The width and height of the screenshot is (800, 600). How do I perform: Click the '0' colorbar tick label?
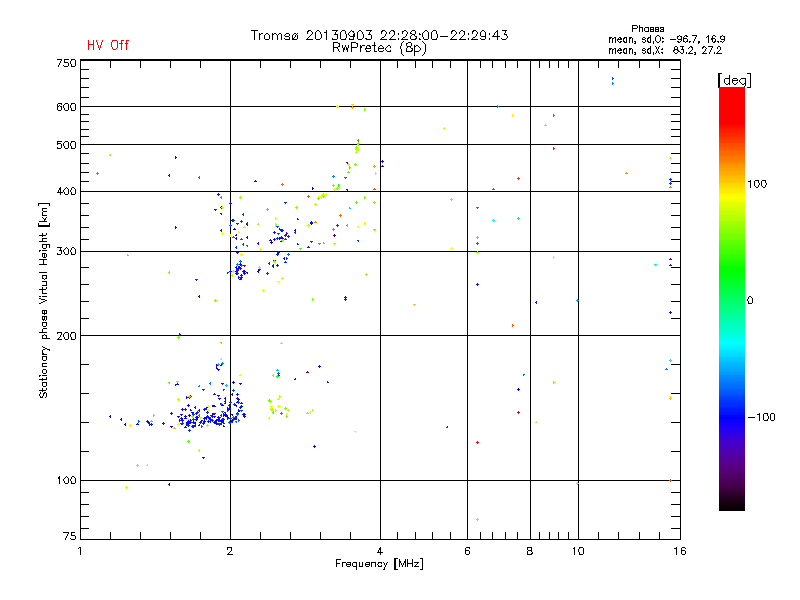(x=750, y=300)
